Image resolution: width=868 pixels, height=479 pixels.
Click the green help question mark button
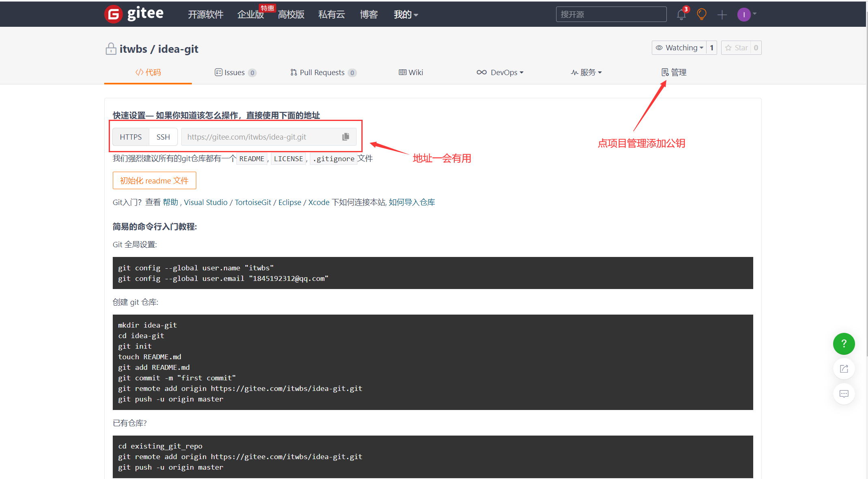(844, 344)
